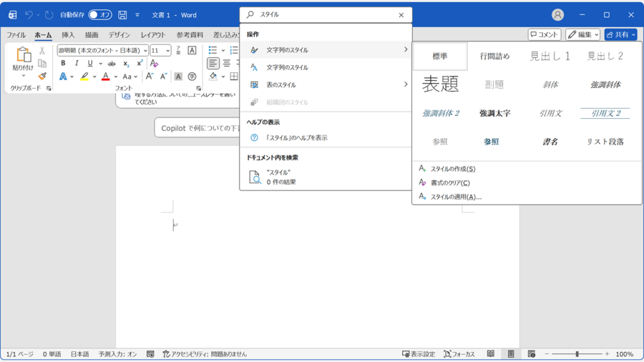Toggle bold formatting
644x362 pixels.
[x=62, y=62]
